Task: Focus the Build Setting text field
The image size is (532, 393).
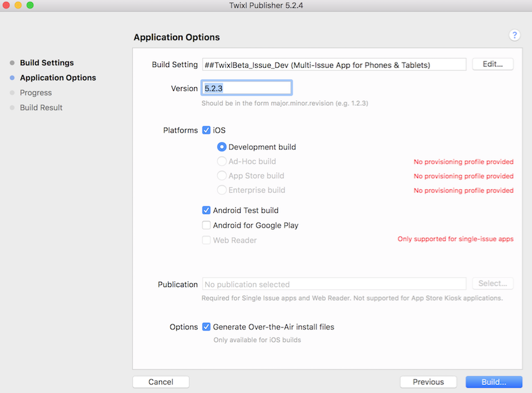Action: coord(334,65)
